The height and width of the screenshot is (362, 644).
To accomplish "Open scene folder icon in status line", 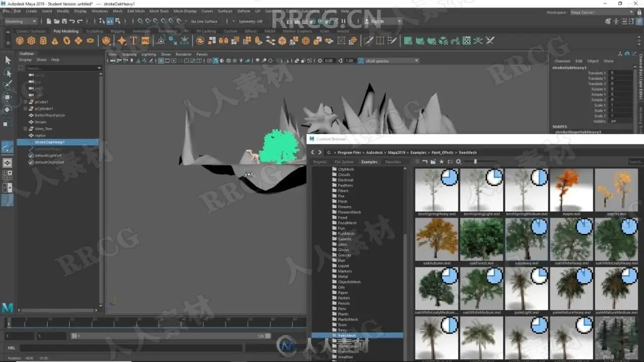I will [56, 21].
